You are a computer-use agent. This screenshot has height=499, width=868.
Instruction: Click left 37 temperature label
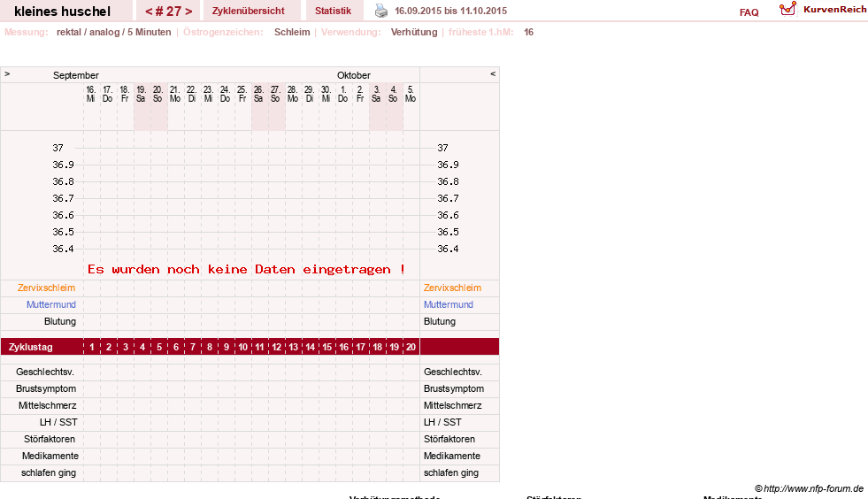pyautogui.click(x=58, y=148)
